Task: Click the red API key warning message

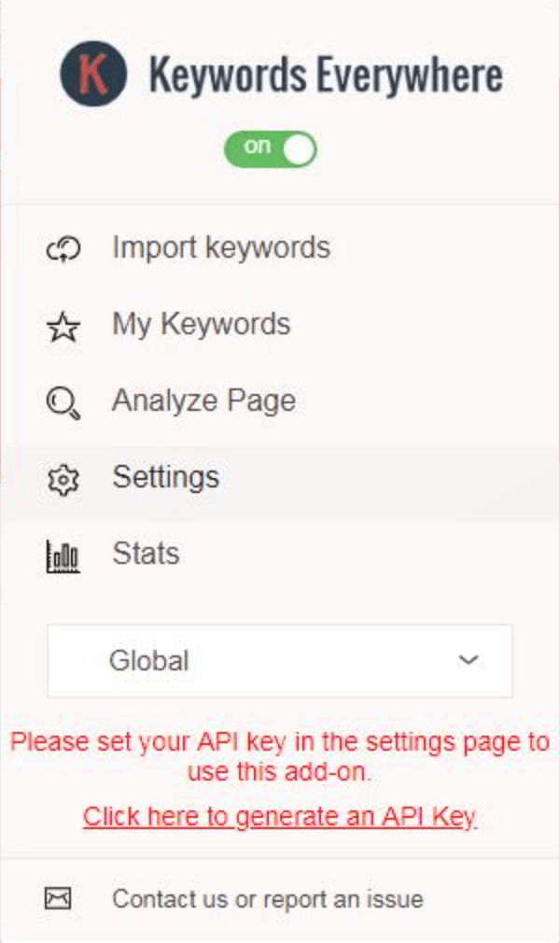Action: coord(280,756)
